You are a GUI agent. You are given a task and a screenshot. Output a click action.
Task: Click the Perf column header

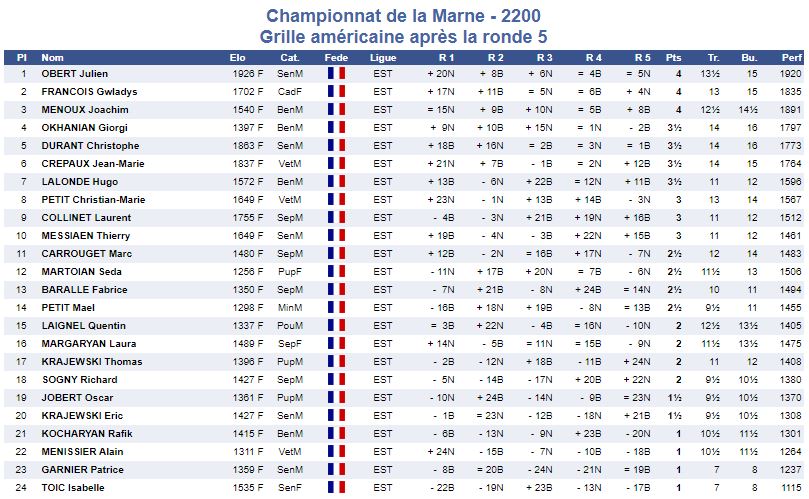[x=791, y=58]
